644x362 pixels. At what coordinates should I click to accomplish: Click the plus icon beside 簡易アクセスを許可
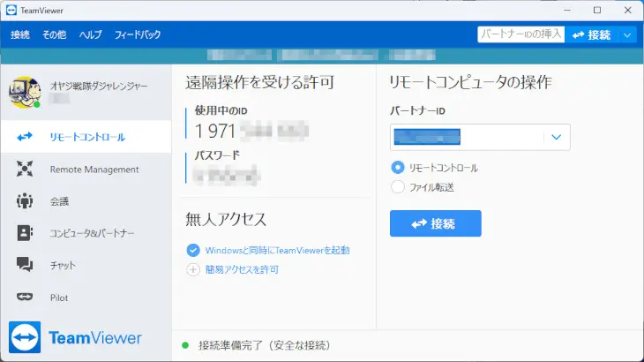click(193, 269)
